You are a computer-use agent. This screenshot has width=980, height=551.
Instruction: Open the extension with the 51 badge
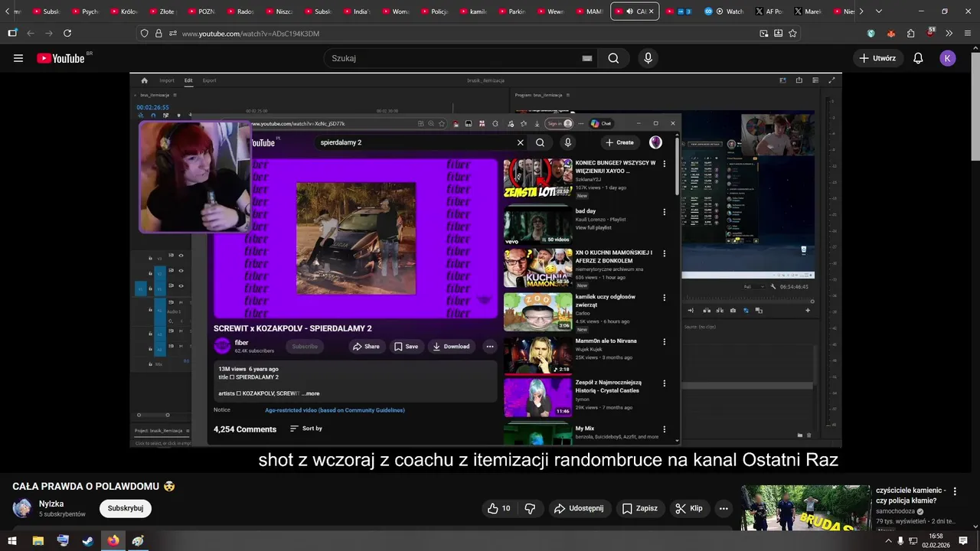pos(930,33)
